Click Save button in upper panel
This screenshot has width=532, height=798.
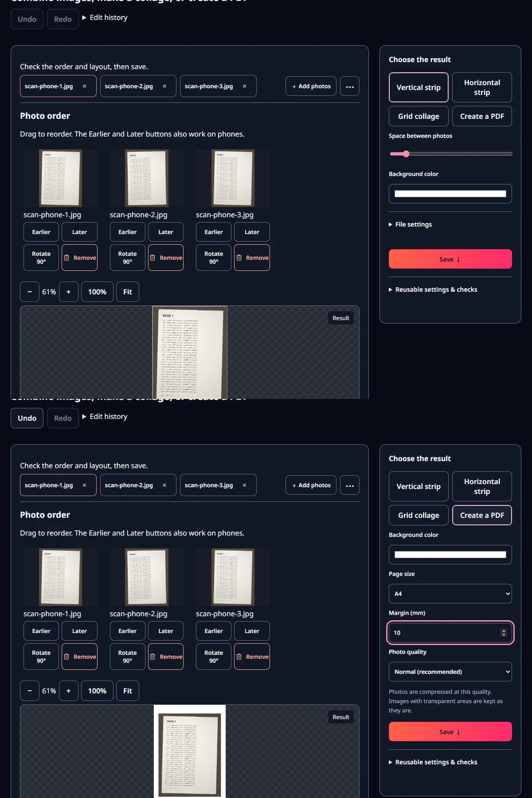pyautogui.click(x=450, y=259)
